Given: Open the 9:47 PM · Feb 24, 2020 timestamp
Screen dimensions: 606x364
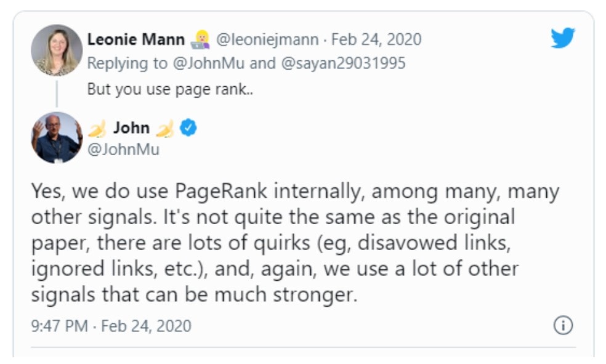Looking at the screenshot, I should point(111,325).
